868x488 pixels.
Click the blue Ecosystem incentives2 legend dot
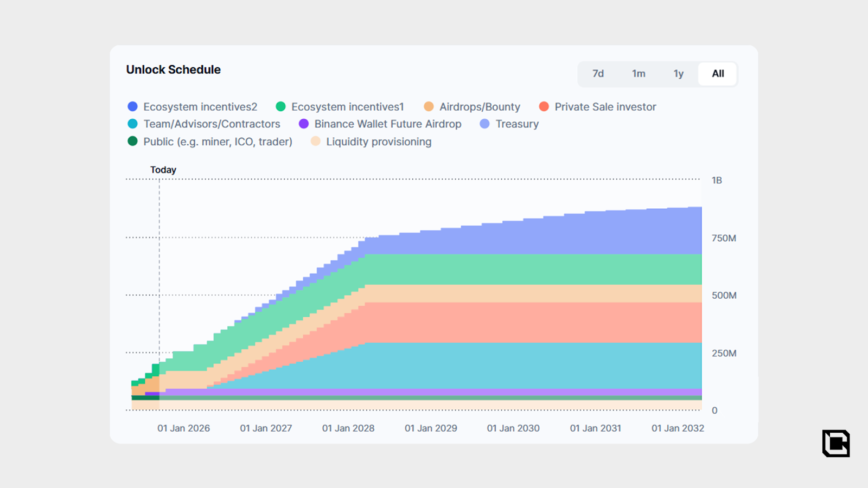[x=132, y=107]
